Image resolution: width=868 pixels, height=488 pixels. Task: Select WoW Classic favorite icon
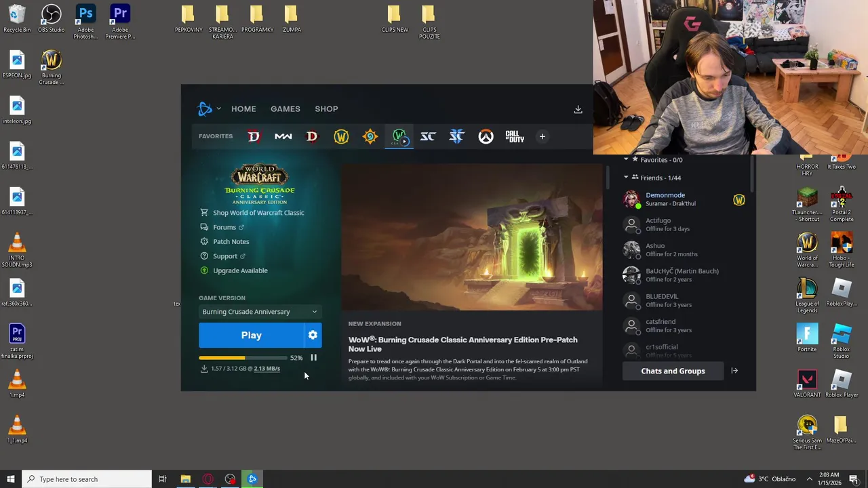click(x=399, y=137)
